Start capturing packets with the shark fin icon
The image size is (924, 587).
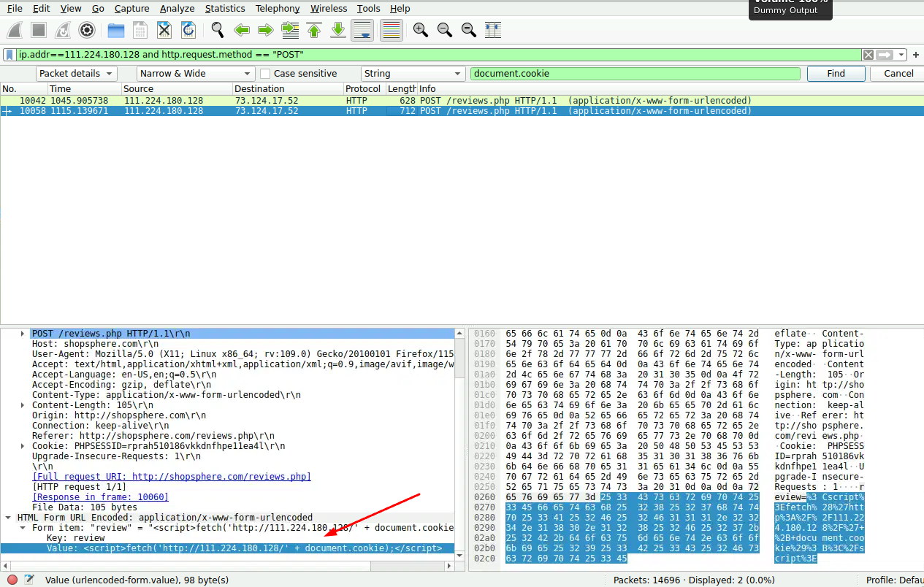(x=15, y=30)
